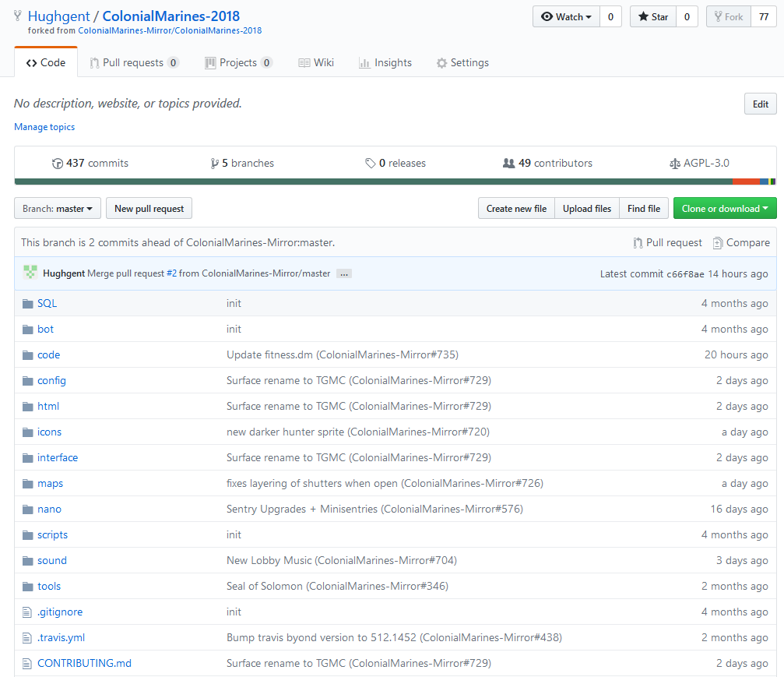Viewport: 784px width, 677px height.
Task: Open the Settings tab
Action: (462, 63)
